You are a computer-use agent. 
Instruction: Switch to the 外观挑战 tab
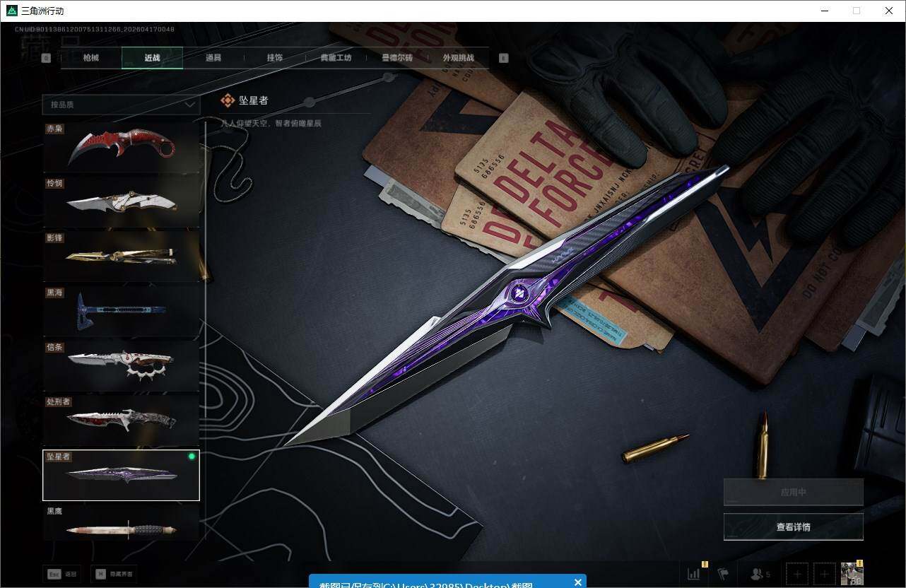click(x=458, y=58)
